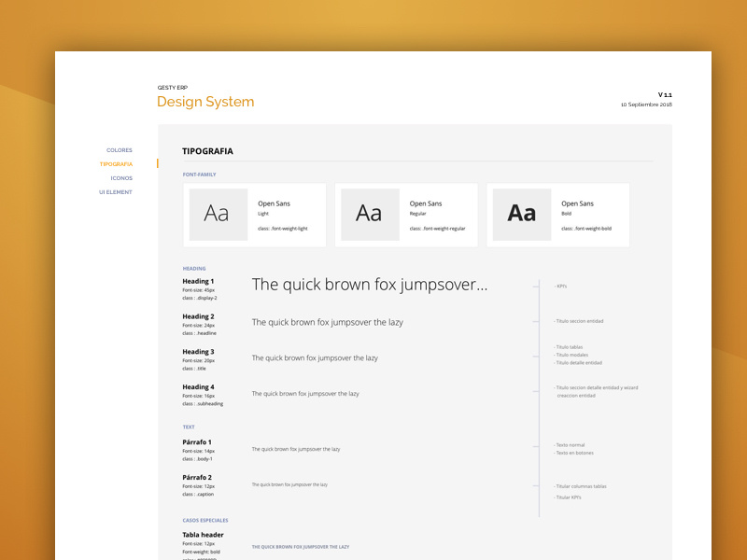The image size is (747, 560).
Task: Click the Texto normal note
Action: click(x=570, y=445)
